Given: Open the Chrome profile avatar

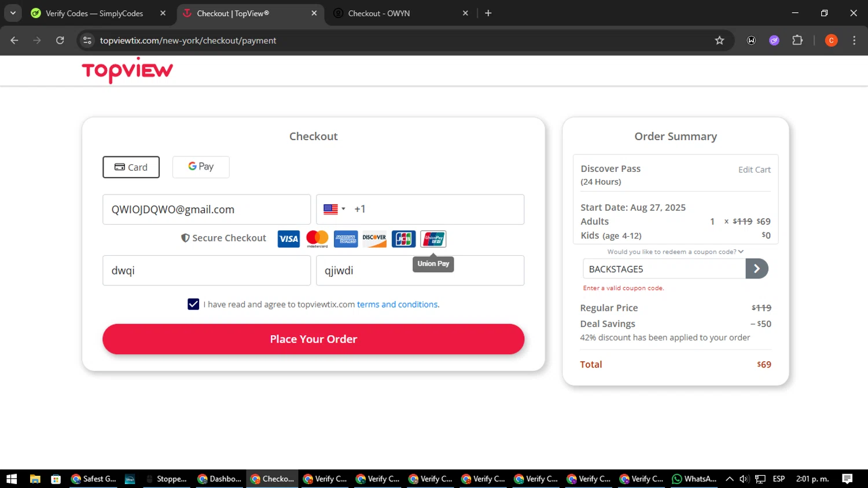Looking at the screenshot, I should coord(831,41).
